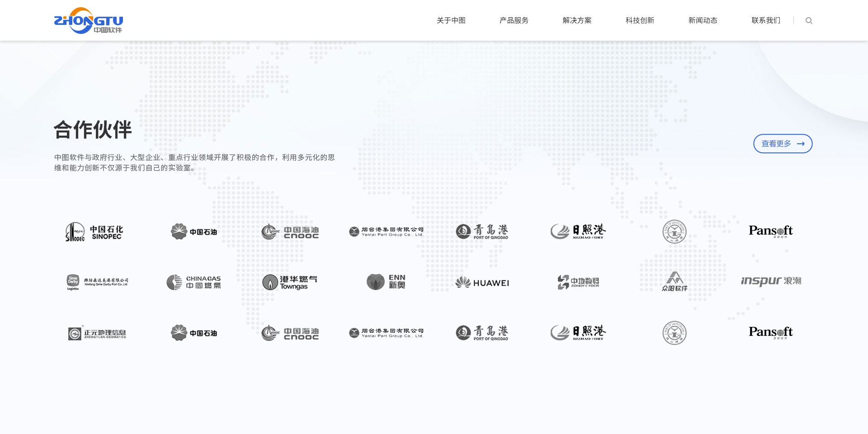Select 科技创新 in the top menu
The width and height of the screenshot is (868, 434).
click(x=640, y=20)
